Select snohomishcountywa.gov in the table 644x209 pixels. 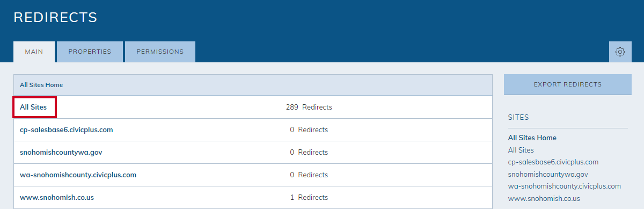pyautogui.click(x=61, y=153)
